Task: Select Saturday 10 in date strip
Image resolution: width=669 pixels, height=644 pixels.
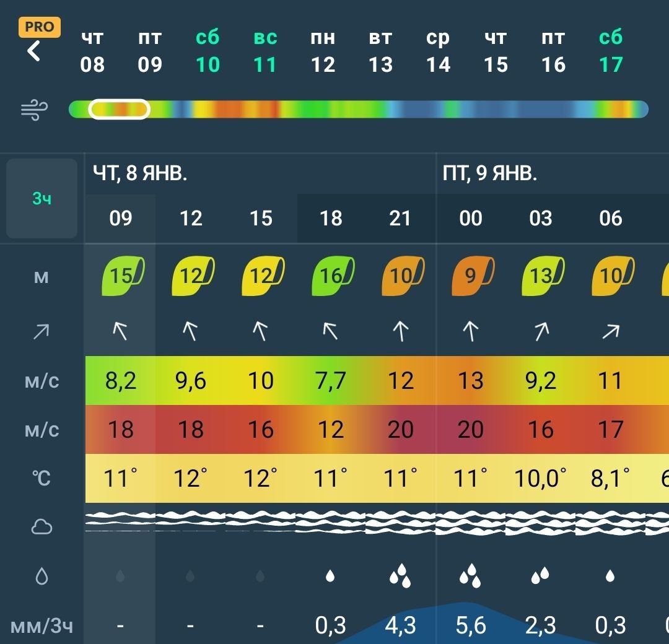Action: (x=208, y=51)
